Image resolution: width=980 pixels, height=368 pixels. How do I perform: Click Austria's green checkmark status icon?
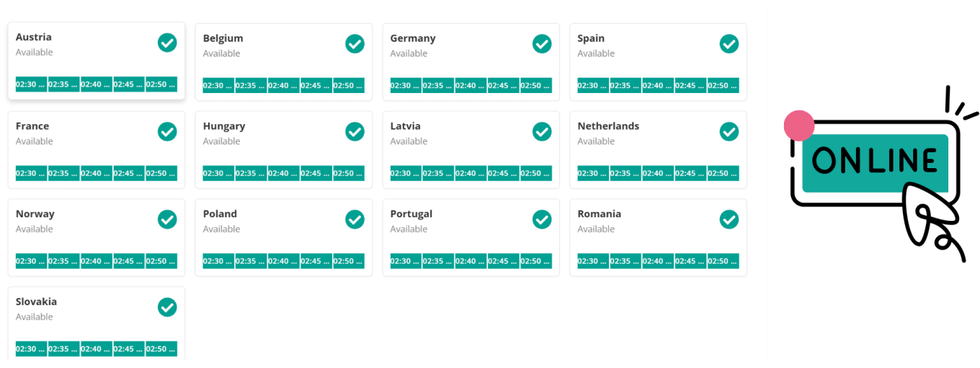(167, 43)
